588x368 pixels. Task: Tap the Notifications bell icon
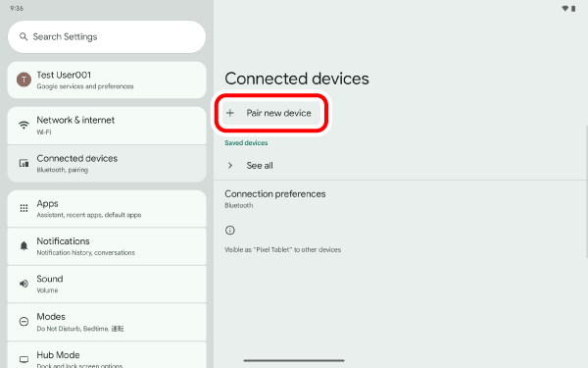[24, 246]
